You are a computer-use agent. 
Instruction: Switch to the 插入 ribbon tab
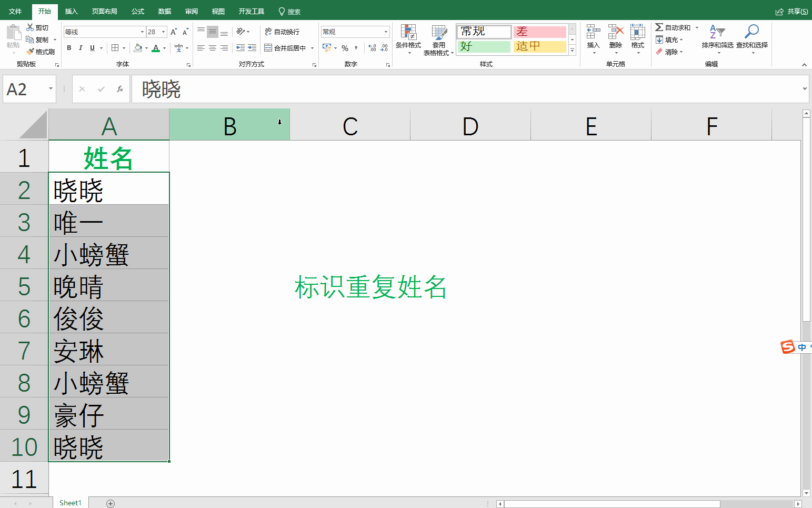71,11
